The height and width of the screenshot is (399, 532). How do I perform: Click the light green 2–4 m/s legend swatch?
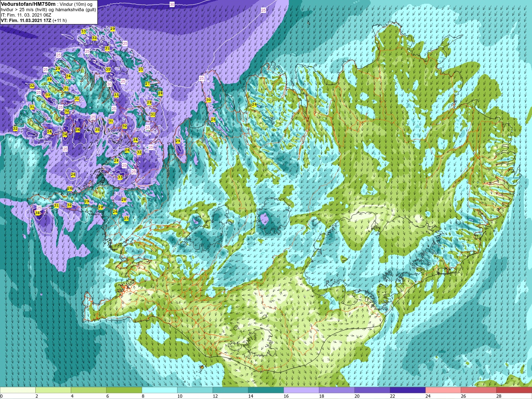click(53, 390)
